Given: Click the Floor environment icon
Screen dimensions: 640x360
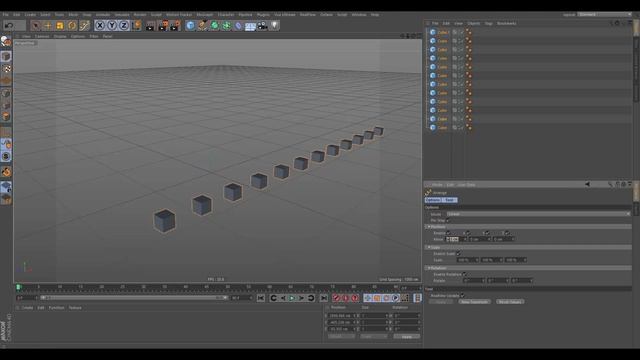Looking at the screenshot, I should 250,26.
